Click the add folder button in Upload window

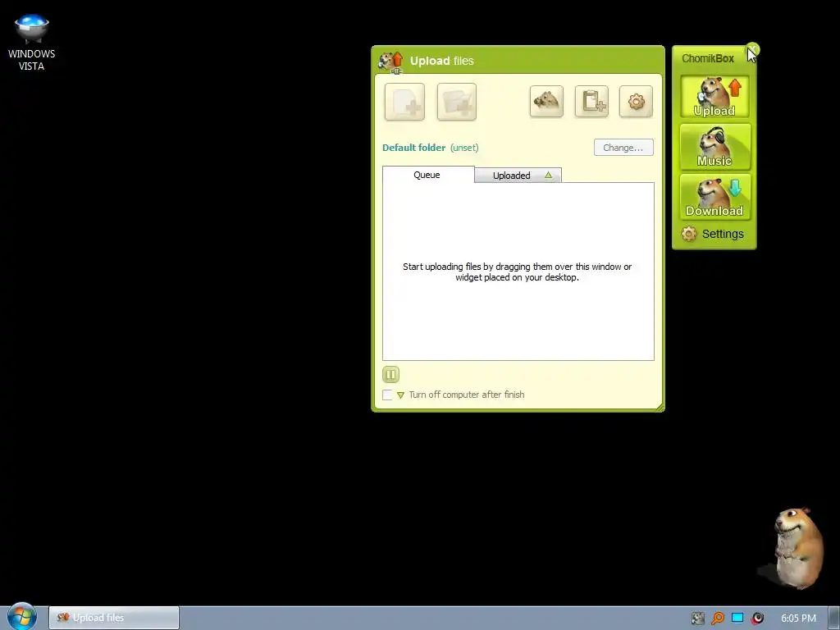tap(456, 102)
